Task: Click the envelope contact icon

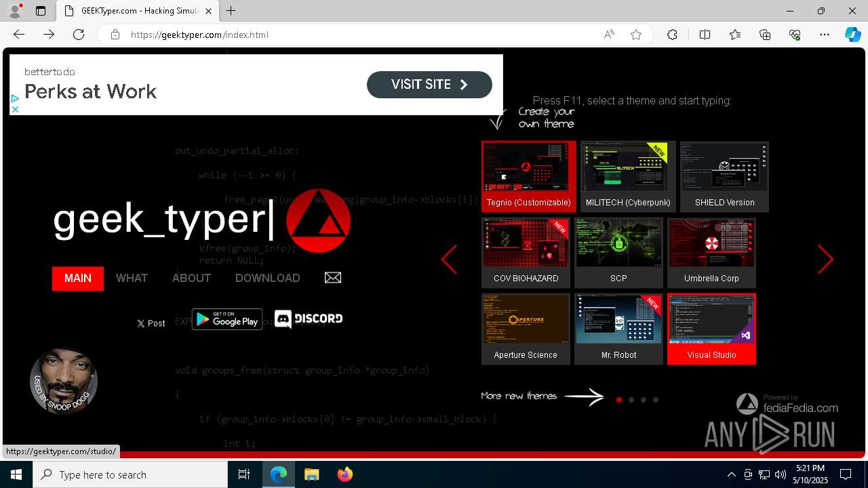Action: (333, 278)
